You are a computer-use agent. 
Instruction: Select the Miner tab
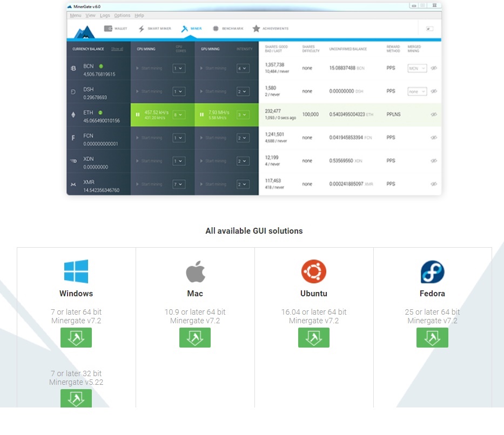(x=192, y=29)
